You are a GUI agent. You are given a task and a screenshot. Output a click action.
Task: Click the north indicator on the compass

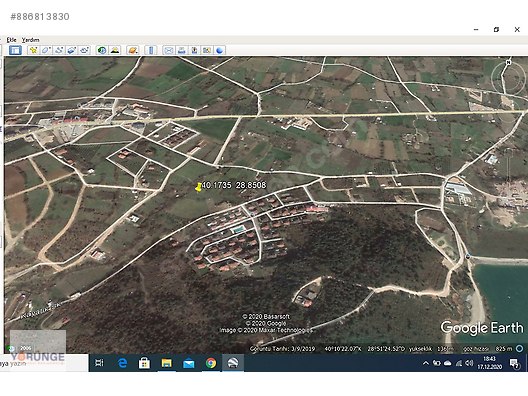click(x=508, y=62)
